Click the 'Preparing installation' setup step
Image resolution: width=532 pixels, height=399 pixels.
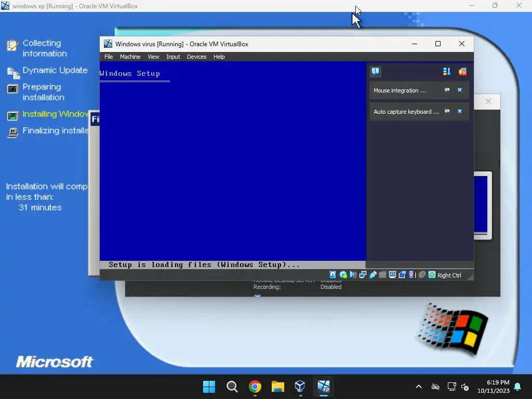click(x=43, y=92)
